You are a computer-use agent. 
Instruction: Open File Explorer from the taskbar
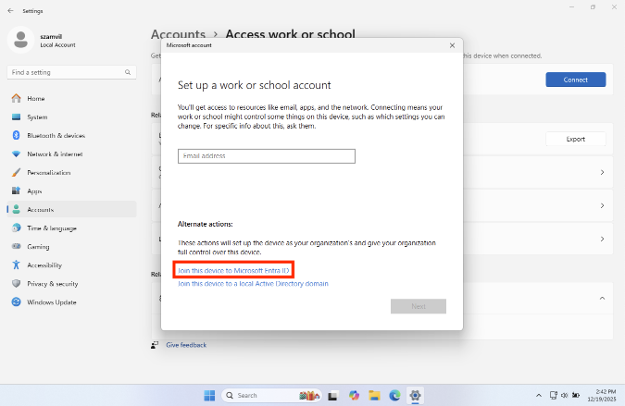374,395
